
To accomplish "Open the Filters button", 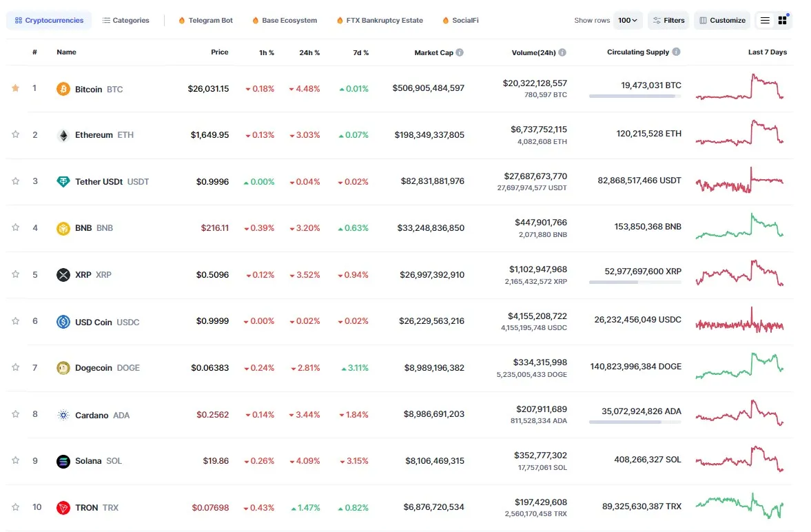I will [x=669, y=20].
